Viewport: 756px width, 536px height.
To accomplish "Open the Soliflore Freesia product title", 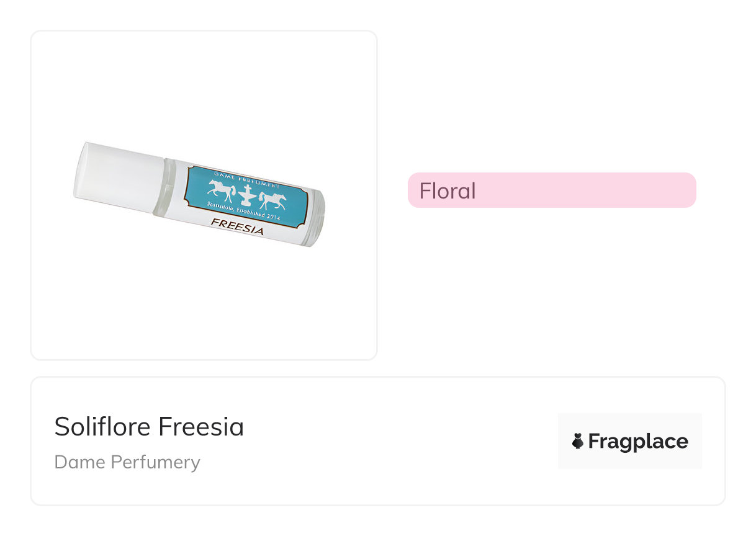I will (149, 427).
